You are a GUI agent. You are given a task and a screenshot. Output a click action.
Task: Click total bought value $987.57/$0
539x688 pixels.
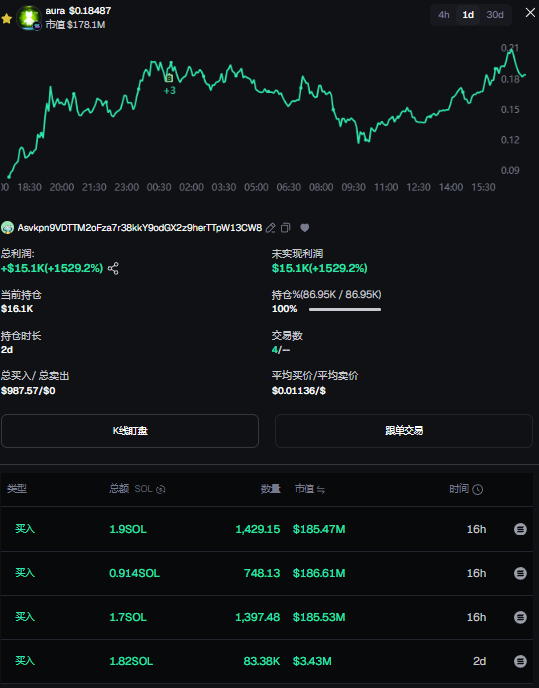click(28, 391)
